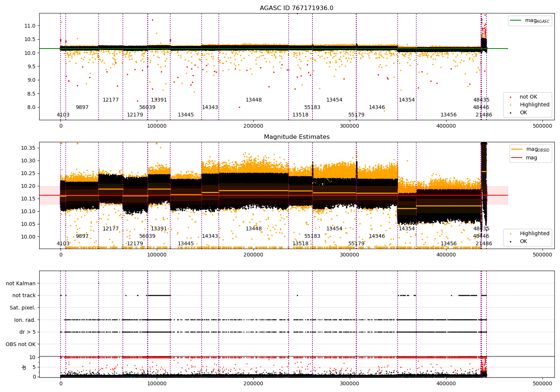Select obsid label 9897 in the top plot

82,108
